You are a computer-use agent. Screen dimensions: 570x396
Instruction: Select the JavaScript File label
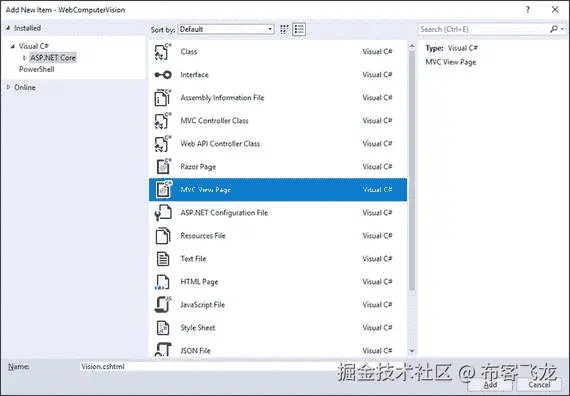pos(202,305)
